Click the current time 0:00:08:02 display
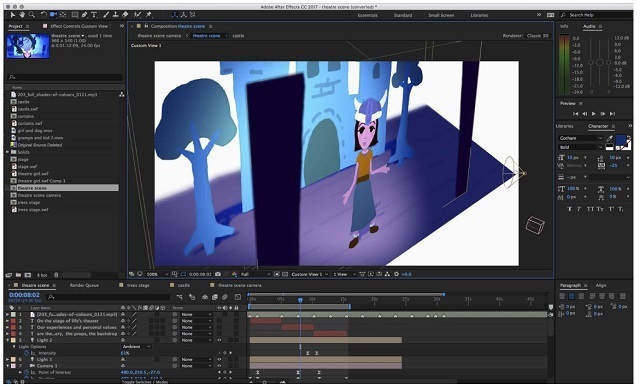 [x=24, y=295]
